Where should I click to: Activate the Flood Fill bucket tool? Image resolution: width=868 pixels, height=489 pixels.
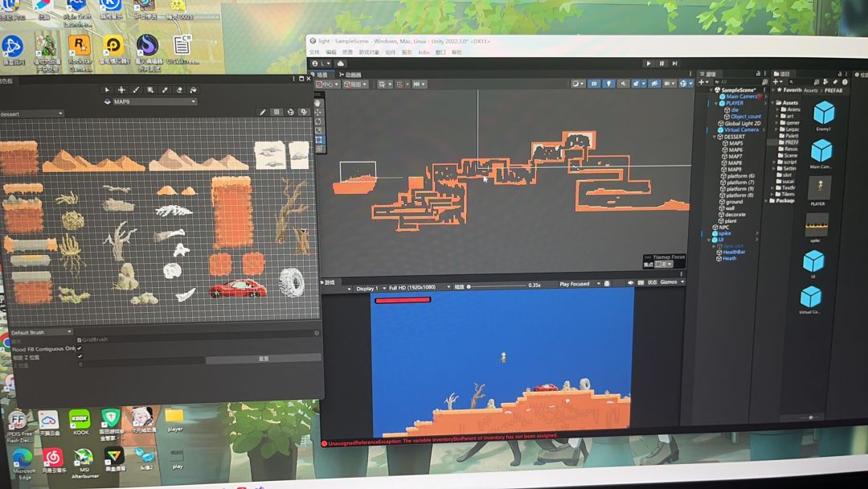pyautogui.click(x=193, y=90)
